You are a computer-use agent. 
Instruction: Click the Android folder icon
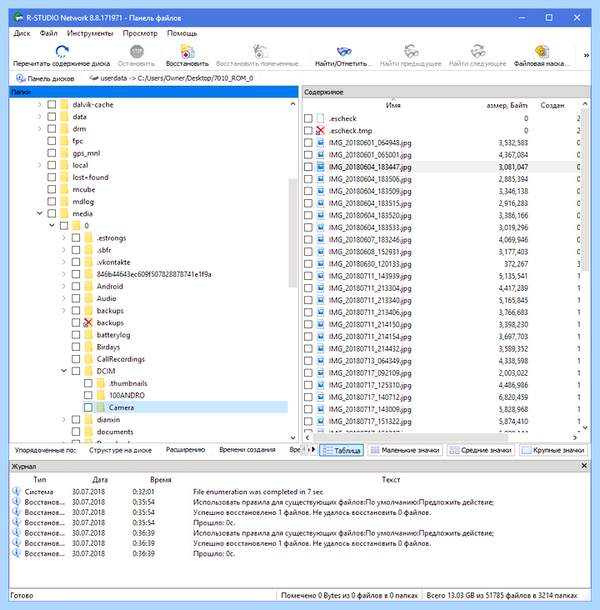pos(89,286)
